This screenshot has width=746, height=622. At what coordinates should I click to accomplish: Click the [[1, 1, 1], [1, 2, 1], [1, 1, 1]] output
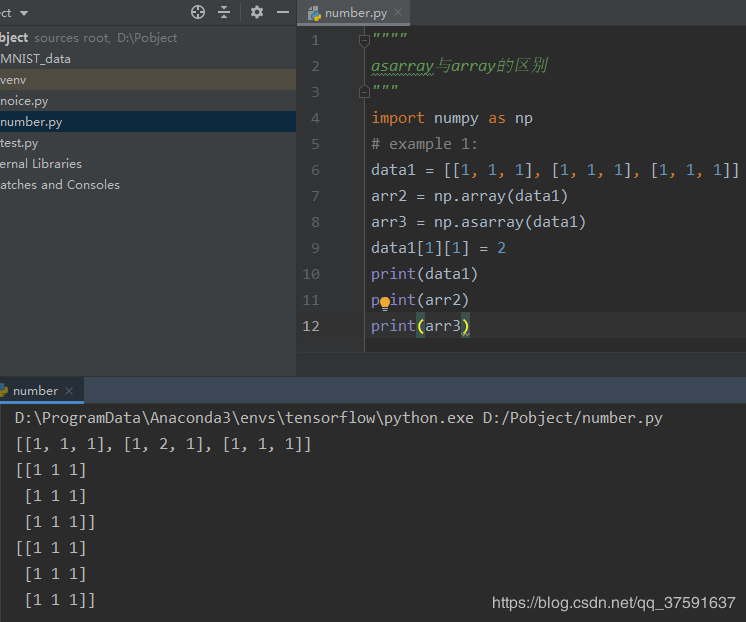tap(163, 444)
